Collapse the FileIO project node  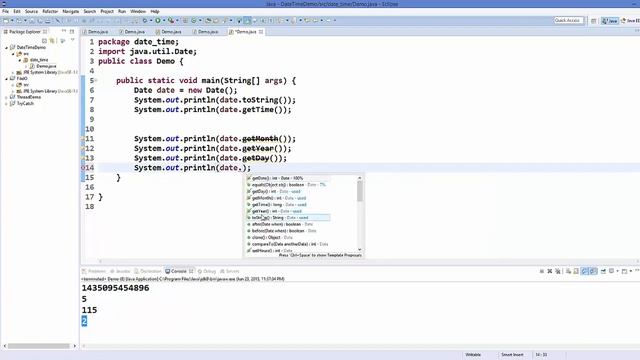tap(7, 78)
